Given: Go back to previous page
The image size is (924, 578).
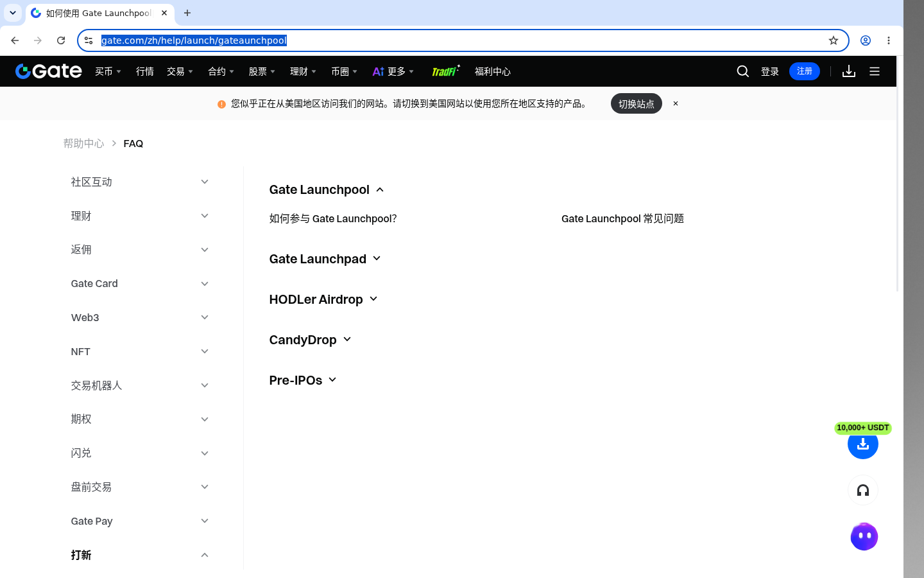Looking at the screenshot, I should pyautogui.click(x=15, y=40).
